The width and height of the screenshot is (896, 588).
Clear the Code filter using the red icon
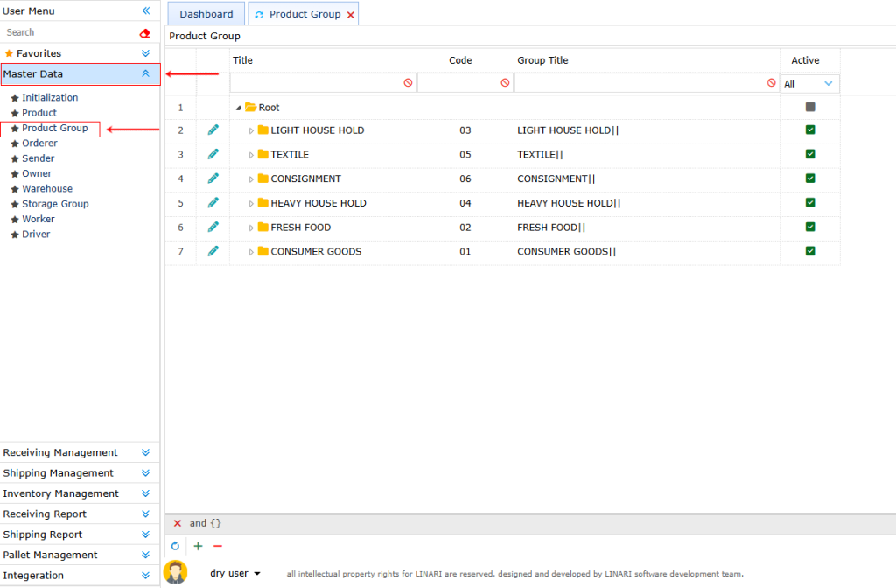coord(506,82)
